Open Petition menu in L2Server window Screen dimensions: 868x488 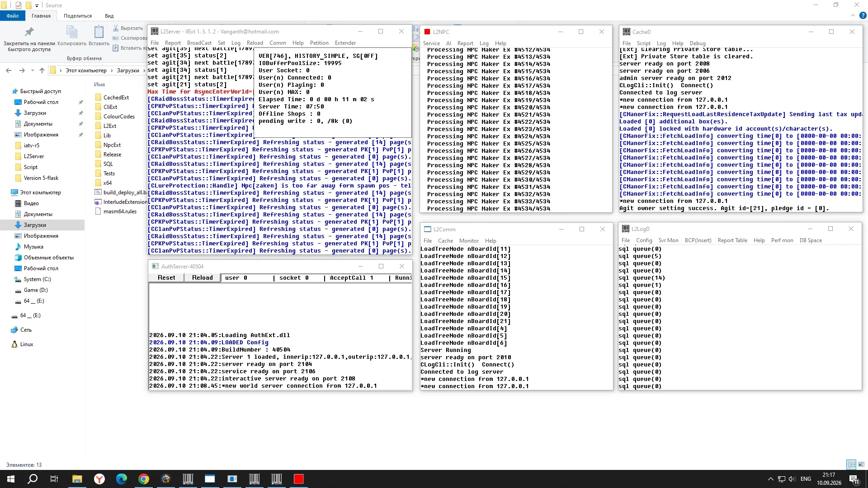coord(319,43)
